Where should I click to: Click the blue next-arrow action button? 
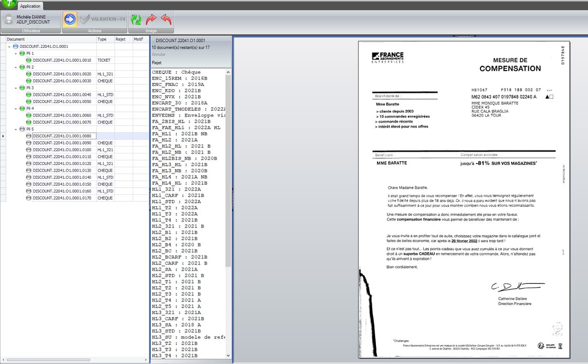coord(70,19)
